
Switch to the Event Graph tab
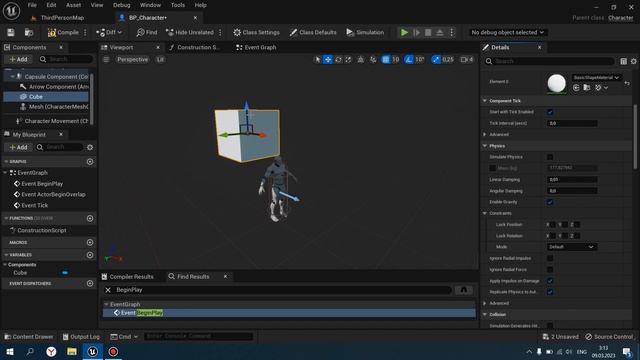tap(256, 47)
